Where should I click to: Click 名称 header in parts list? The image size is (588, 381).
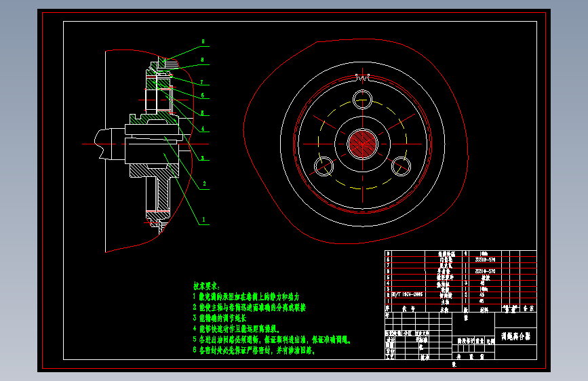(x=444, y=310)
